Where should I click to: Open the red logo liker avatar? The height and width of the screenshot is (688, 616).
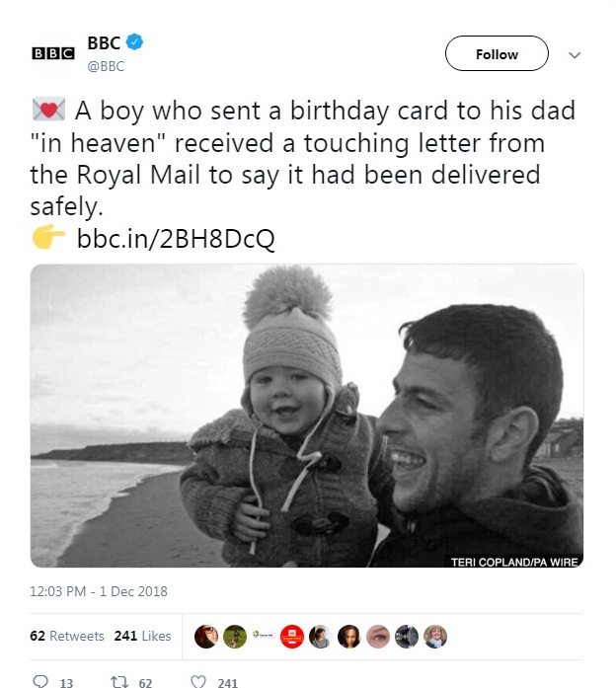[292, 637]
